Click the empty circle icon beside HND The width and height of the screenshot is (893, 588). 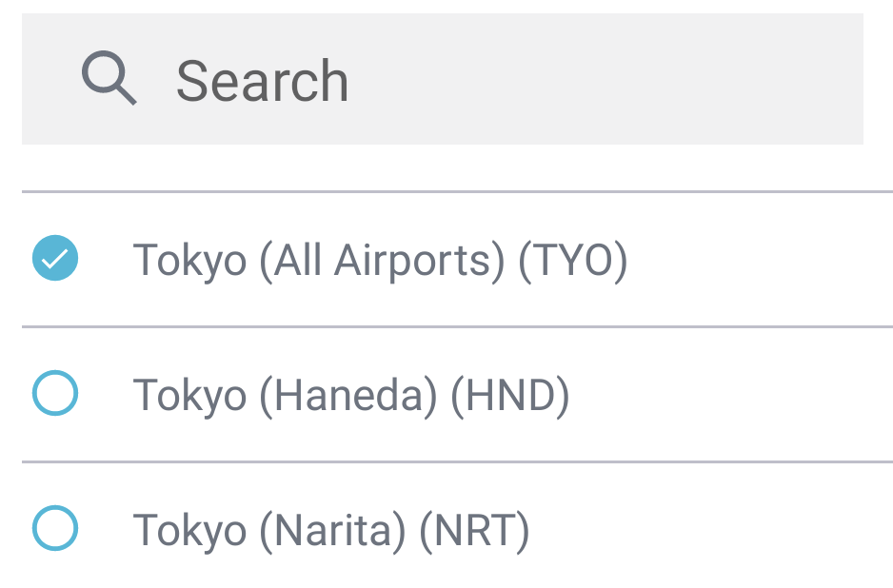pyautogui.click(x=55, y=393)
